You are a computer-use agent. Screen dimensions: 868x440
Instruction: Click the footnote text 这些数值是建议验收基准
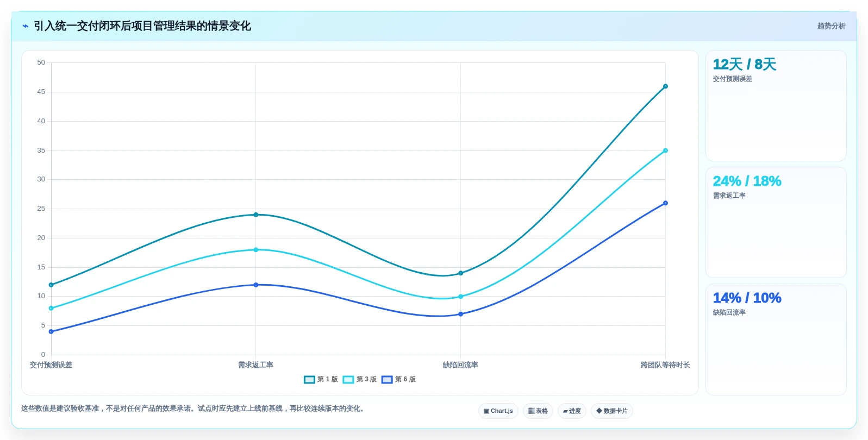60,408
